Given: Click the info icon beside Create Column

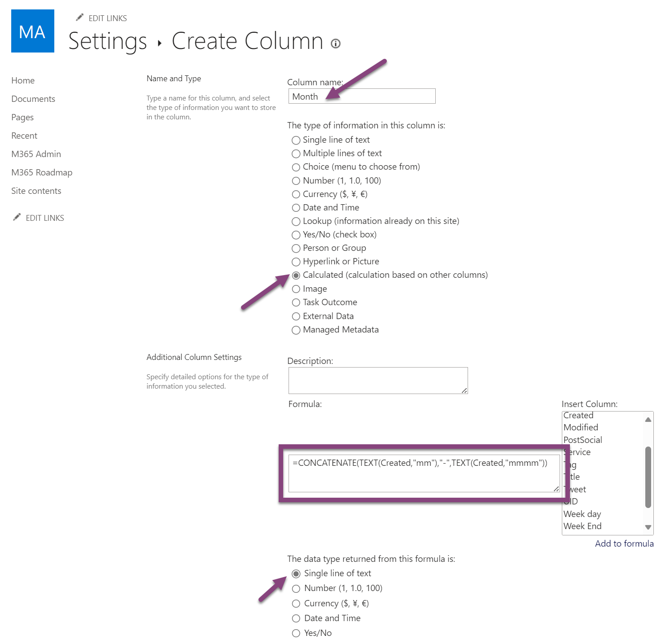Looking at the screenshot, I should pyautogui.click(x=336, y=44).
